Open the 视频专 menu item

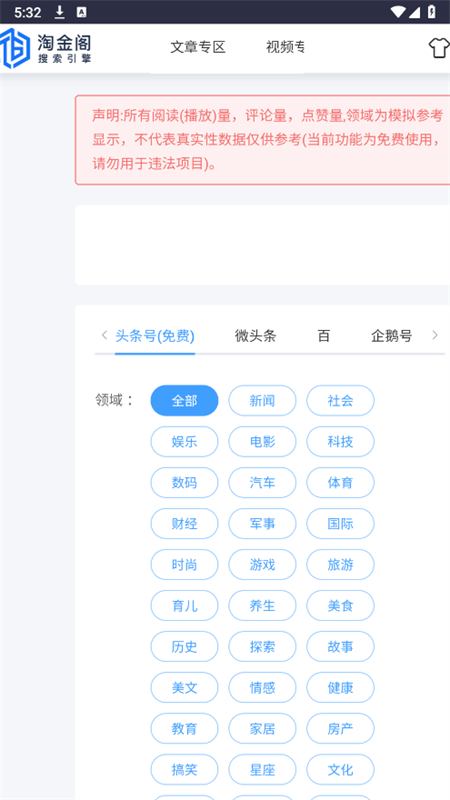285,47
